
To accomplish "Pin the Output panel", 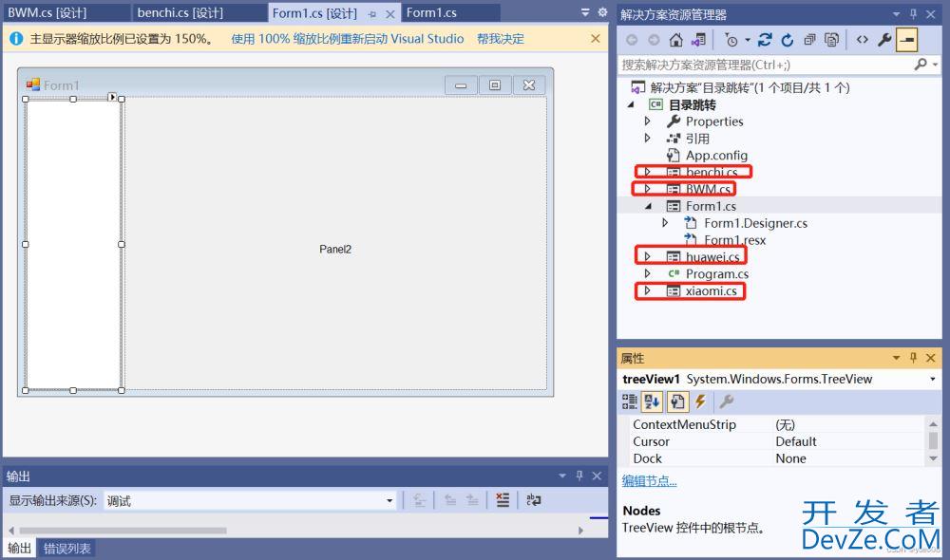I will [x=579, y=476].
